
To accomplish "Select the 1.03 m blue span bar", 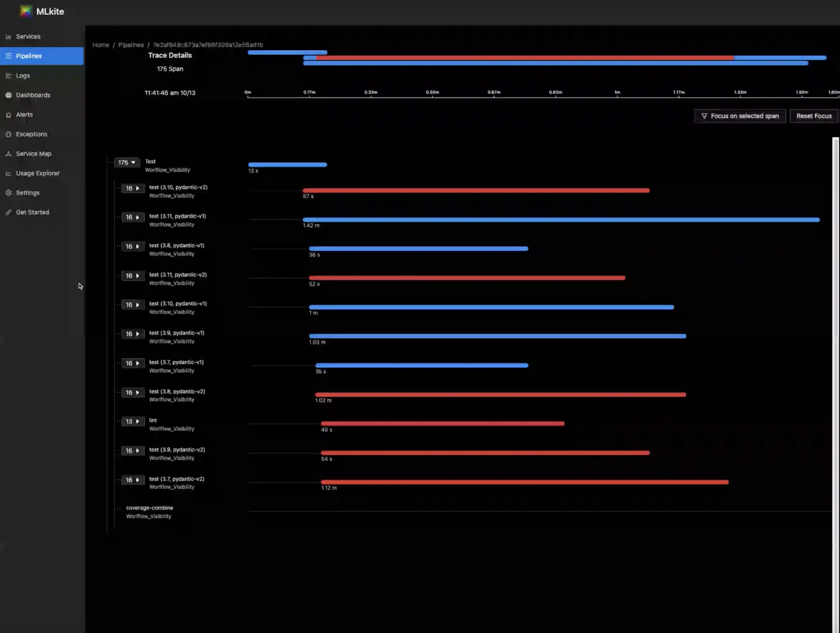I will [497, 336].
